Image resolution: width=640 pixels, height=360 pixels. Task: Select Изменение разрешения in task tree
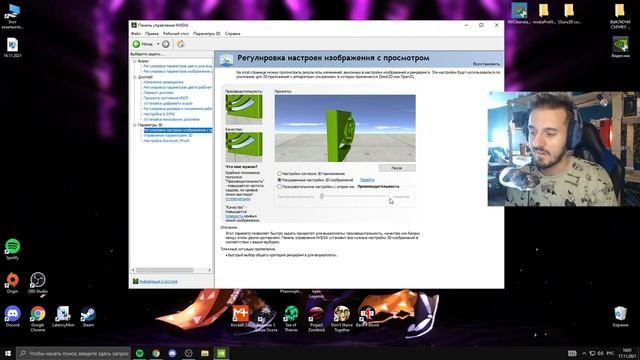[x=163, y=82]
